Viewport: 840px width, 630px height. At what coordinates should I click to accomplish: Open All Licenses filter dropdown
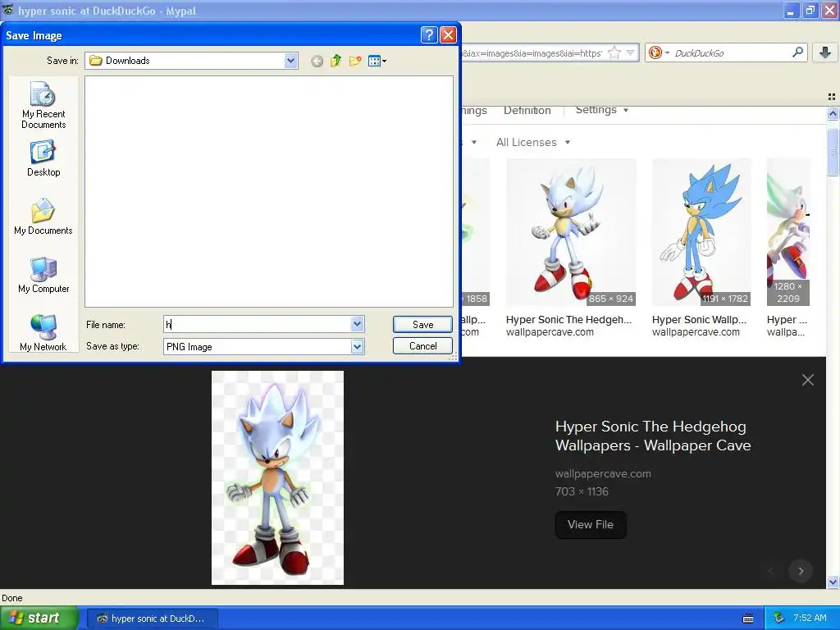pyautogui.click(x=532, y=142)
